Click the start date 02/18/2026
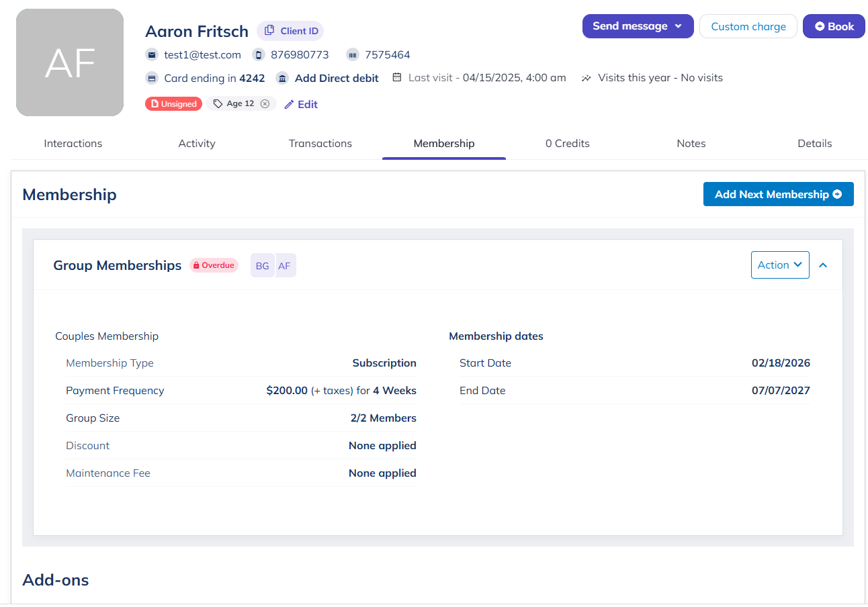 coord(781,363)
